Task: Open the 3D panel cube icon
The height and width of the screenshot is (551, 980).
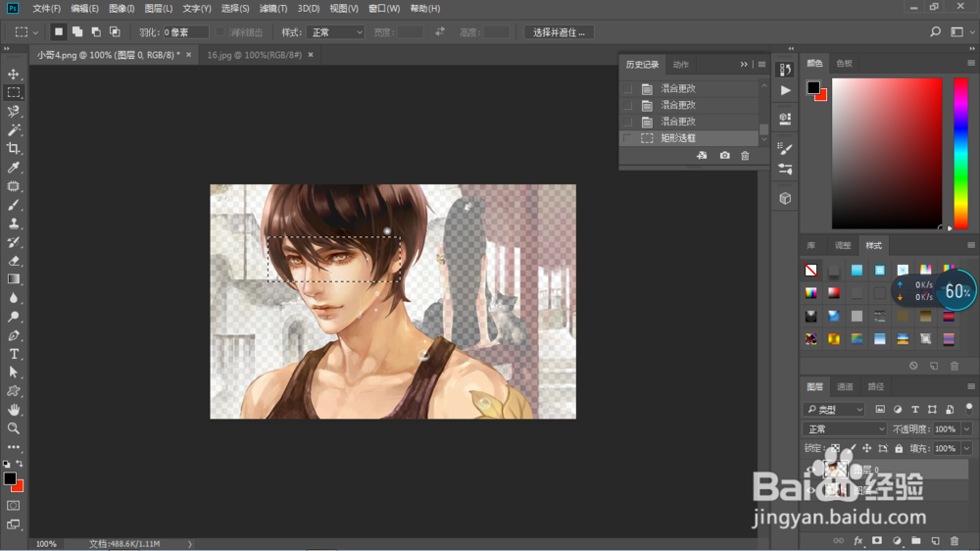Action: (x=785, y=198)
